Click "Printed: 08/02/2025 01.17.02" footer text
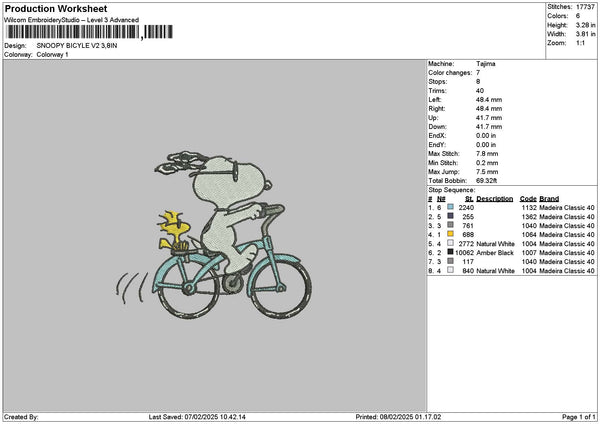 [398, 417]
